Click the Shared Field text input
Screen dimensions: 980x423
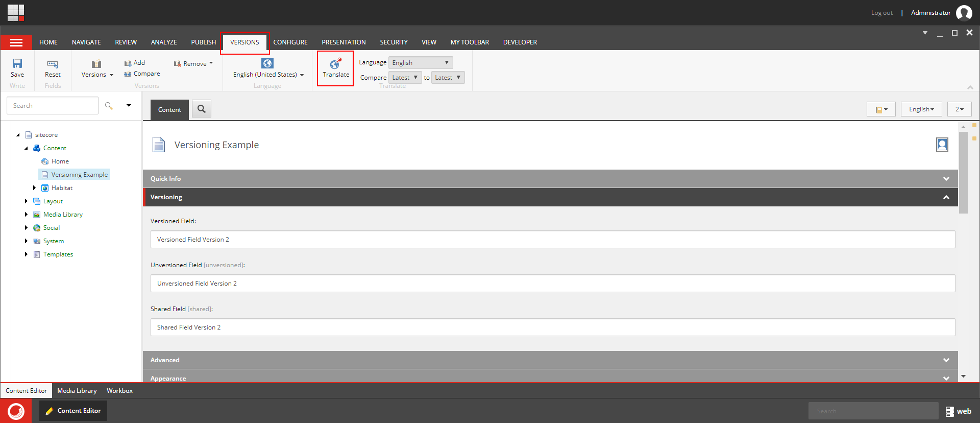(553, 327)
